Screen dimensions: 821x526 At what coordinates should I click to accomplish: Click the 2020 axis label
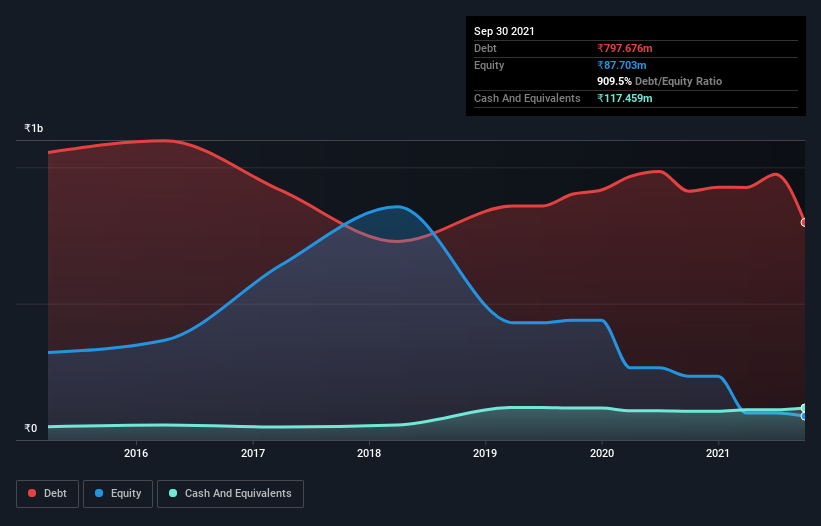602,453
